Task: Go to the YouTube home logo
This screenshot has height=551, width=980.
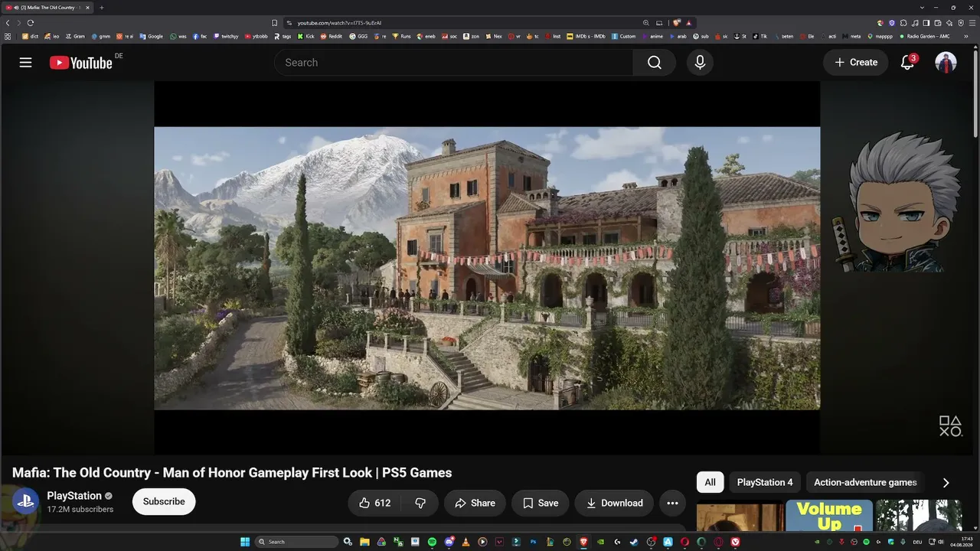Action: [81, 63]
